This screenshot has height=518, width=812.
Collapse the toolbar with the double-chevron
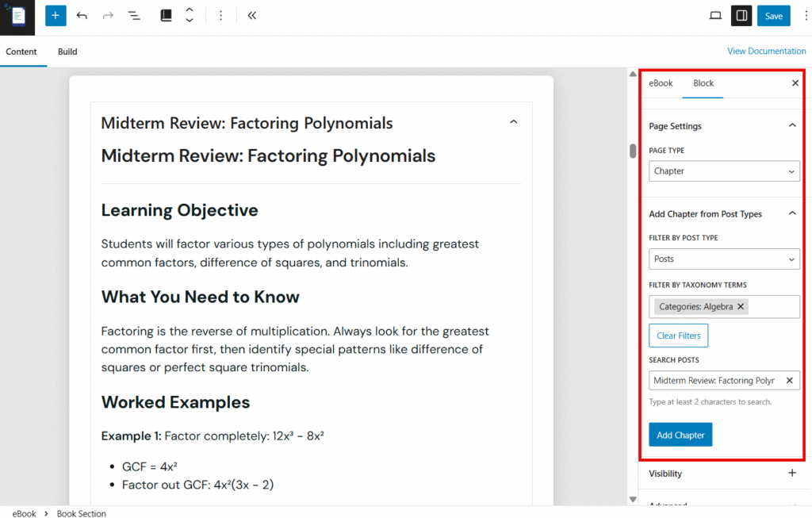[x=251, y=15]
